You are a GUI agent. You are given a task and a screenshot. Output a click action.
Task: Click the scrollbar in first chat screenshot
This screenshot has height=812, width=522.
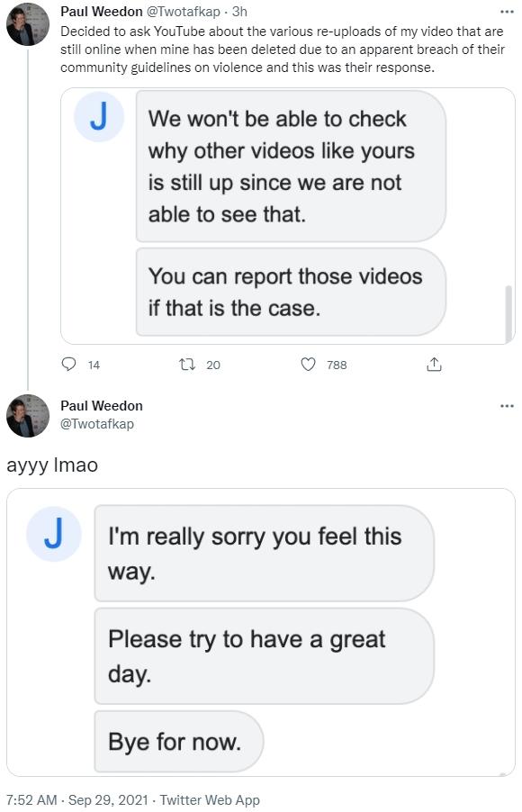pyautogui.click(x=508, y=312)
